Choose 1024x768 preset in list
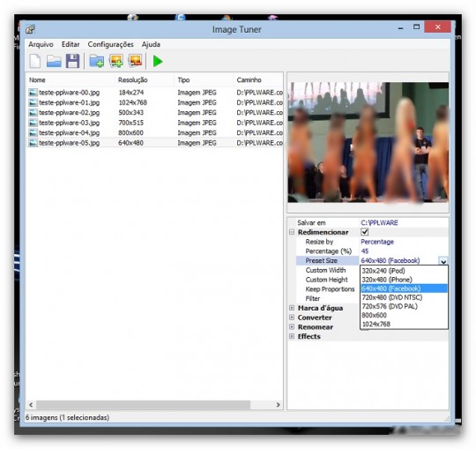Image resolution: width=476 pixels, height=449 pixels. [x=404, y=324]
